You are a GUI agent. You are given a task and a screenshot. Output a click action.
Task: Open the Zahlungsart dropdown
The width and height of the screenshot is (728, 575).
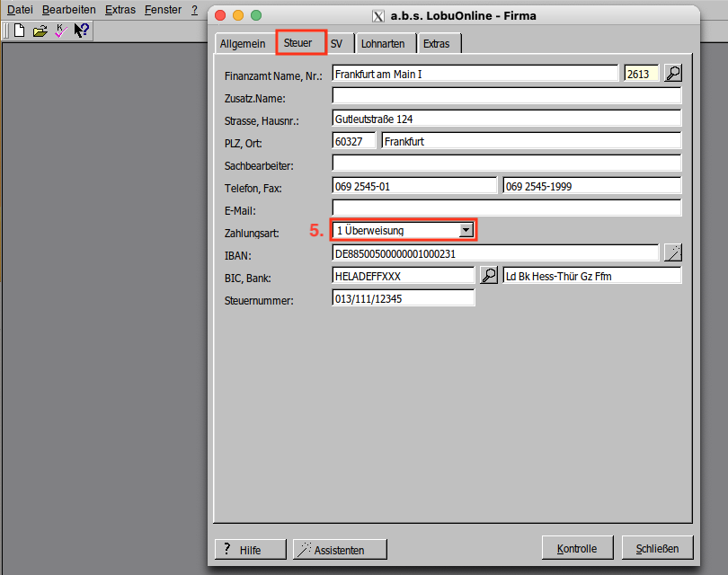(x=465, y=231)
